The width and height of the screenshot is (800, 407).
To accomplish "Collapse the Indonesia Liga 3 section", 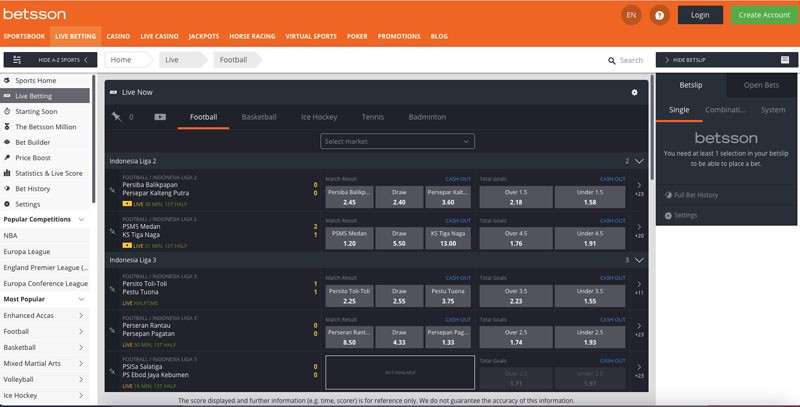I will [x=639, y=260].
